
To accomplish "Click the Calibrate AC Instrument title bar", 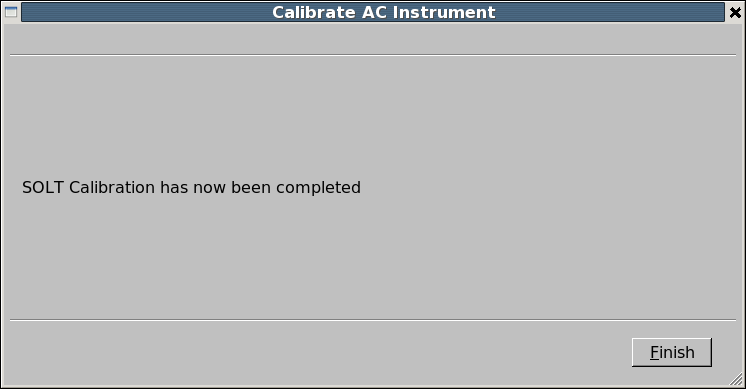I will [373, 12].
